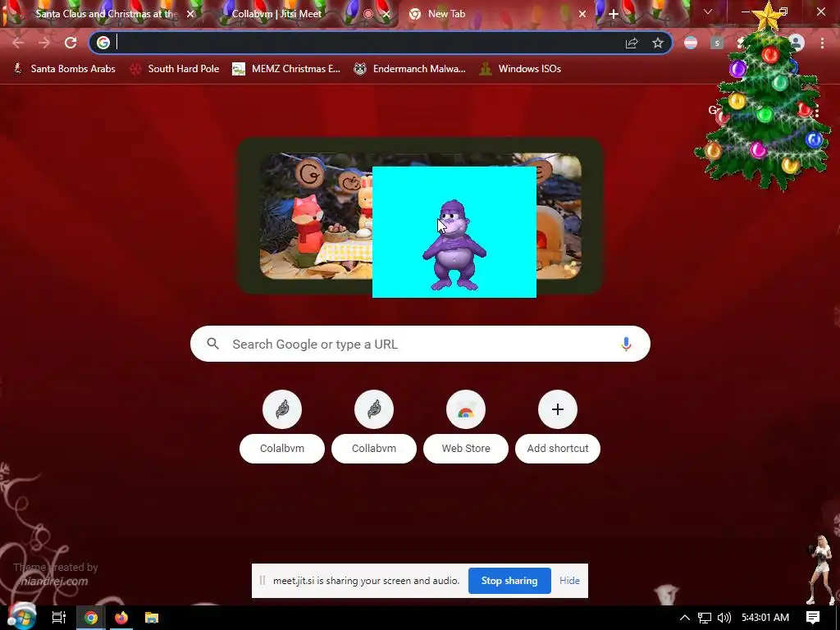Click the purple gorilla Bonzi Buddy
Viewport: 840px width, 630px height.
pos(454,245)
